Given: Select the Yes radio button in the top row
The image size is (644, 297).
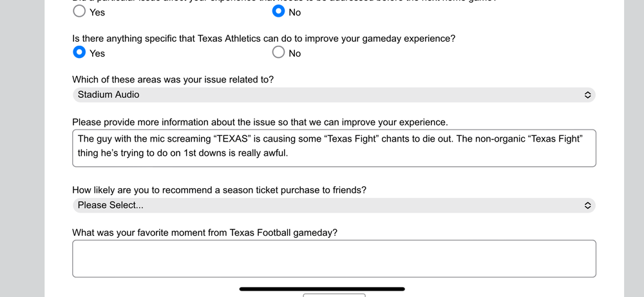Looking at the screenshot, I should point(79,11).
